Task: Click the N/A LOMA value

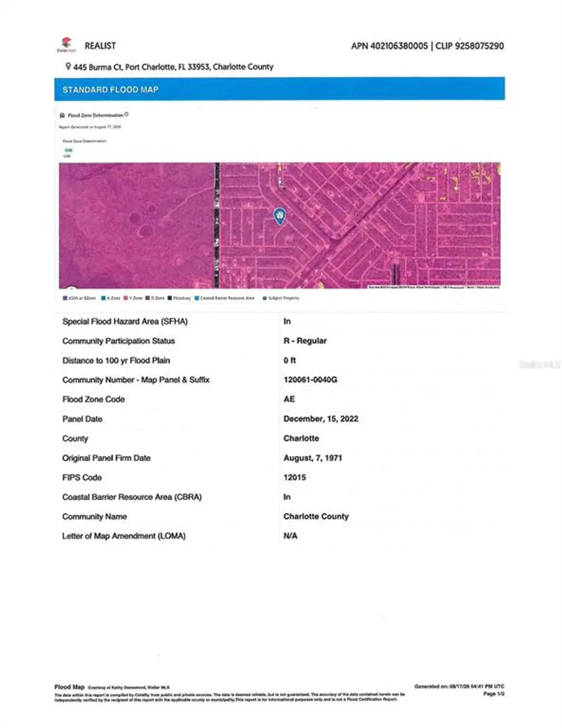Action: 290,536
